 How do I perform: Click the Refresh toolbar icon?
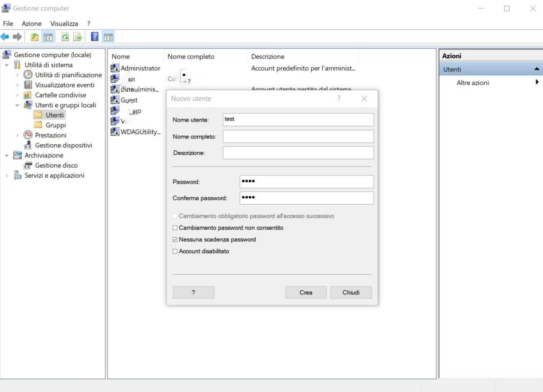pyautogui.click(x=65, y=37)
